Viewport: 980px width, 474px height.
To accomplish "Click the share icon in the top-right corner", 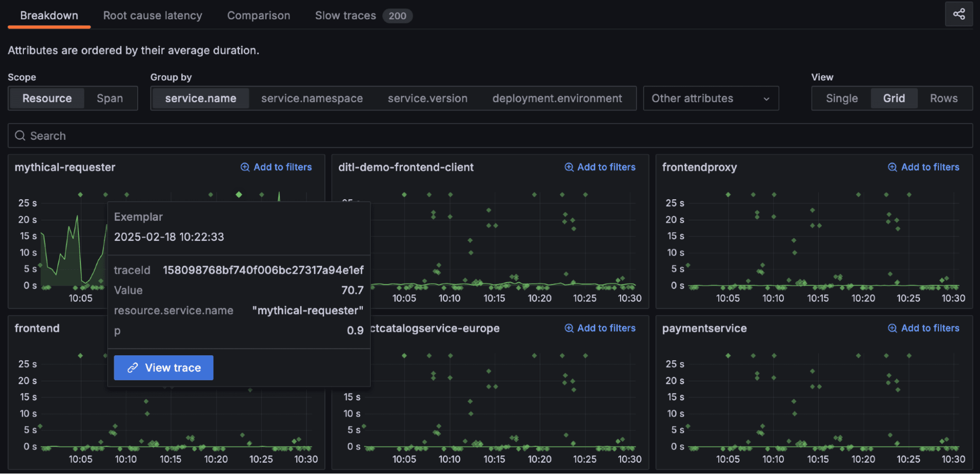I will 959,14.
